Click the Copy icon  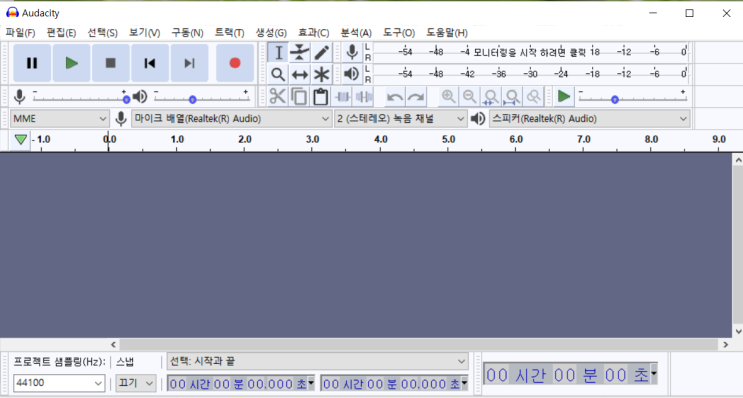299,97
